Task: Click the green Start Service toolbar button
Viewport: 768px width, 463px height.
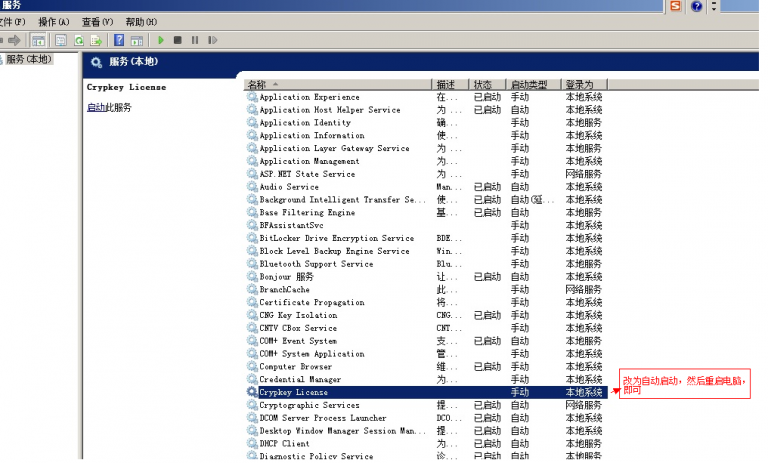Action: [x=160, y=40]
